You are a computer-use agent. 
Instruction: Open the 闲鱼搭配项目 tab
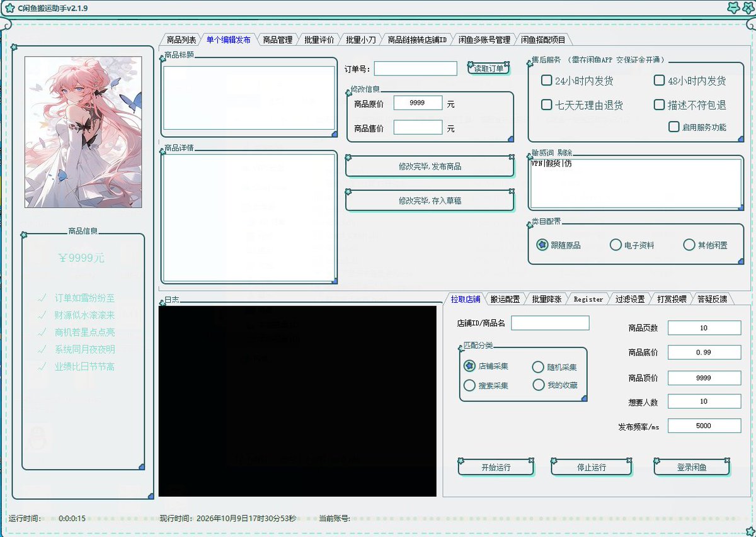pos(543,40)
